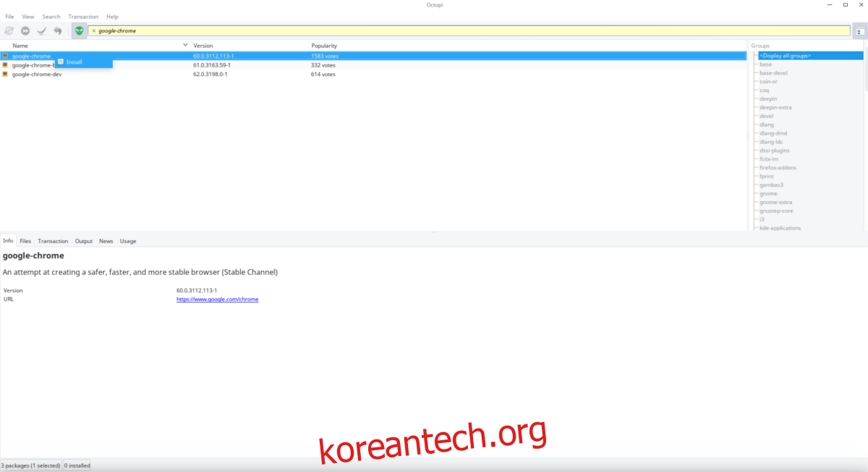
Task: Click in the package search field
Action: [470, 30]
